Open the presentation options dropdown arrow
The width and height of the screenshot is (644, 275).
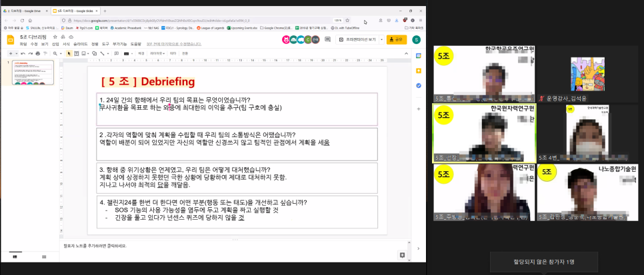381,39
